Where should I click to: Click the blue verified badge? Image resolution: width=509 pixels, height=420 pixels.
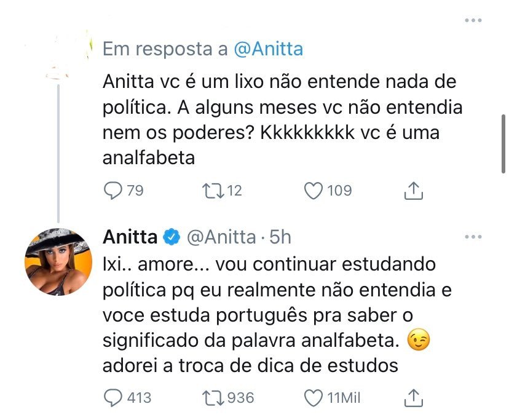[x=172, y=237]
